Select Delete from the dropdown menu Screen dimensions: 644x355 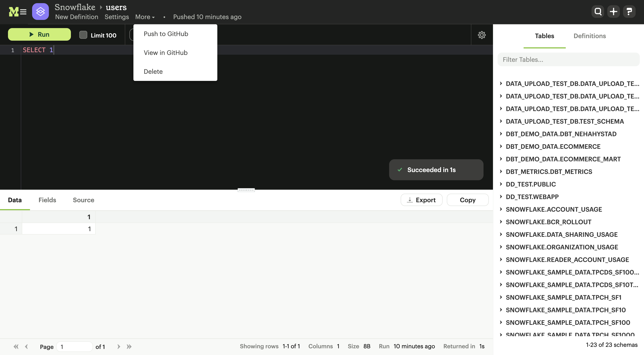153,71
